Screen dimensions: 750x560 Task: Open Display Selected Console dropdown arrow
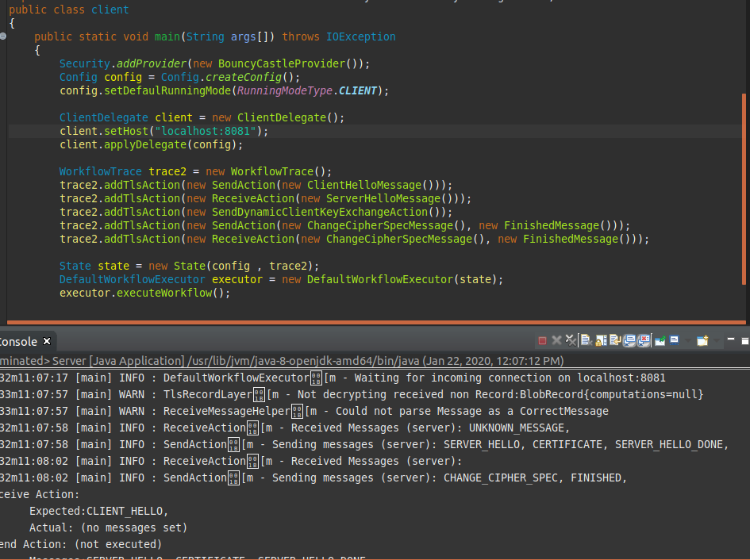coord(688,340)
